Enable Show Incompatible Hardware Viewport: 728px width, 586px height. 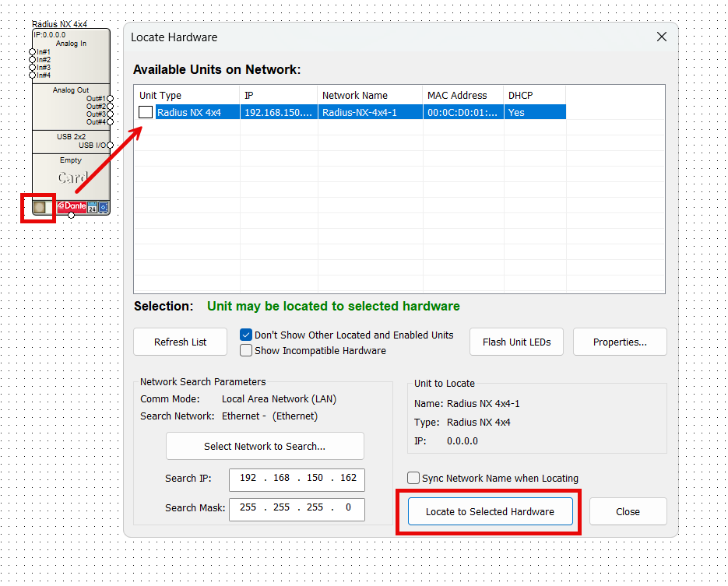point(246,350)
